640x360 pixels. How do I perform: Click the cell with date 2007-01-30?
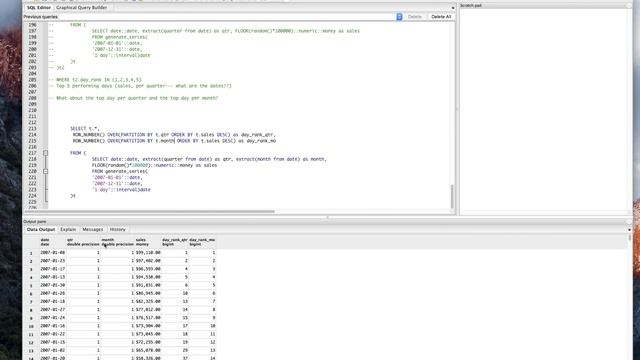coord(53,285)
